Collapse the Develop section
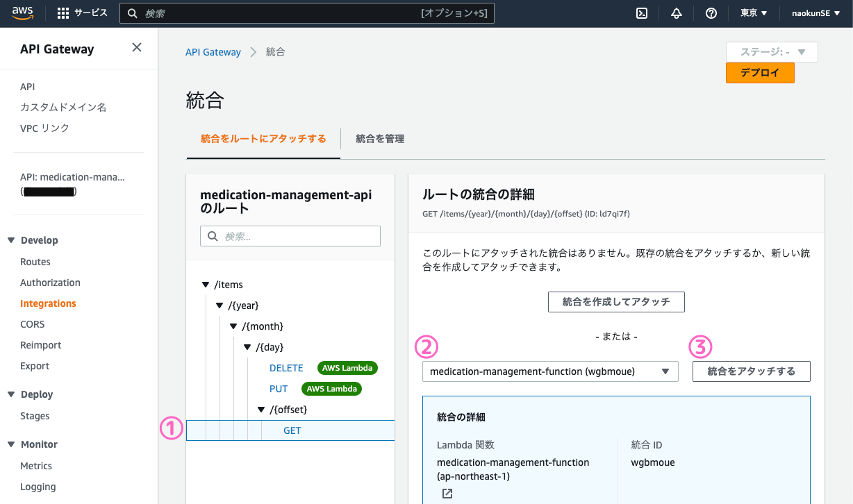This screenshot has width=853, height=504. 11,240
